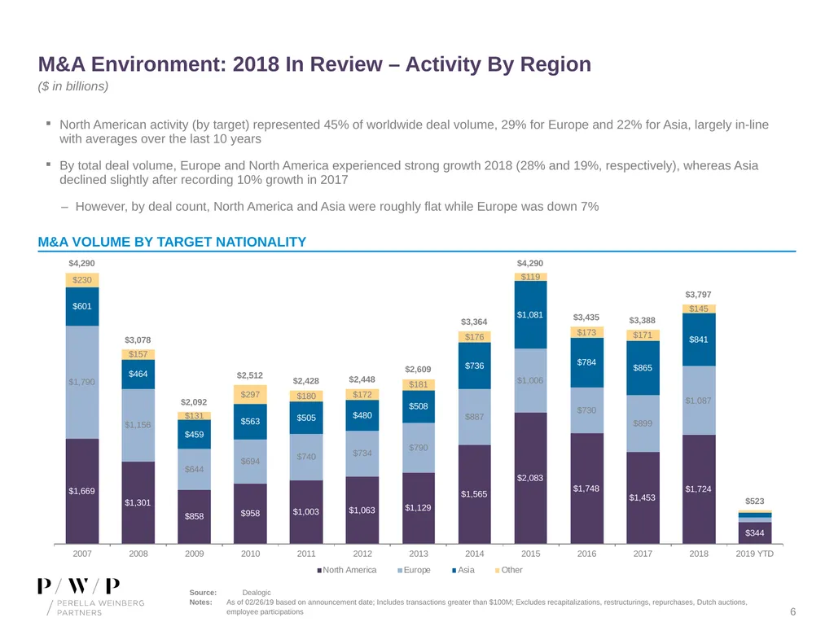Click the North America legend swatch
The width and height of the screenshot is (834, 644).
click(x=319, y=571)
